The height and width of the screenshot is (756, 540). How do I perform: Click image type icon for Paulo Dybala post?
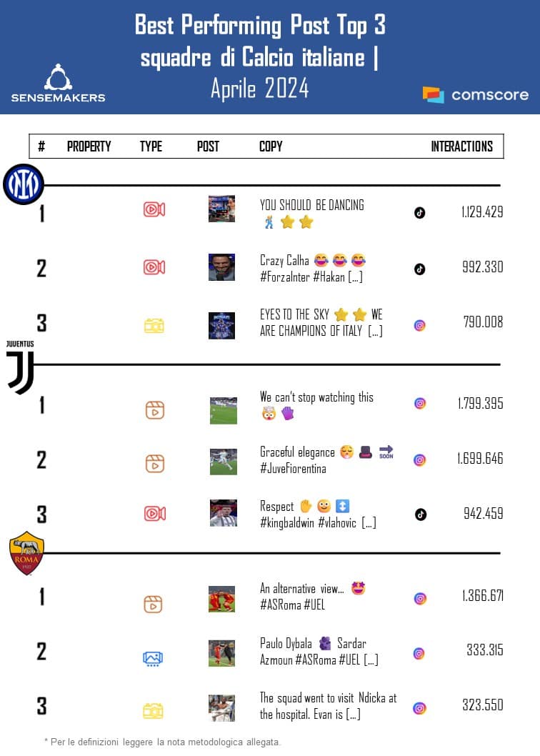point(153,658)
